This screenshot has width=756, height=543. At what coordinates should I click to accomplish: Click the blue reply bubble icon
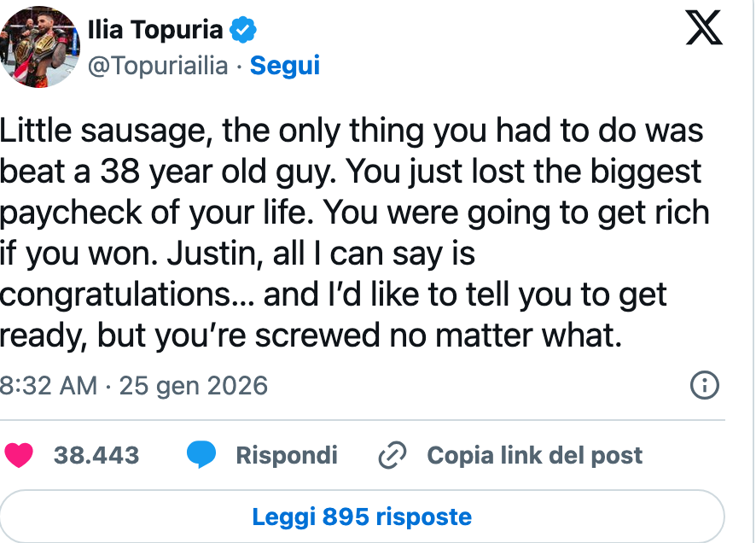[201, 455]
